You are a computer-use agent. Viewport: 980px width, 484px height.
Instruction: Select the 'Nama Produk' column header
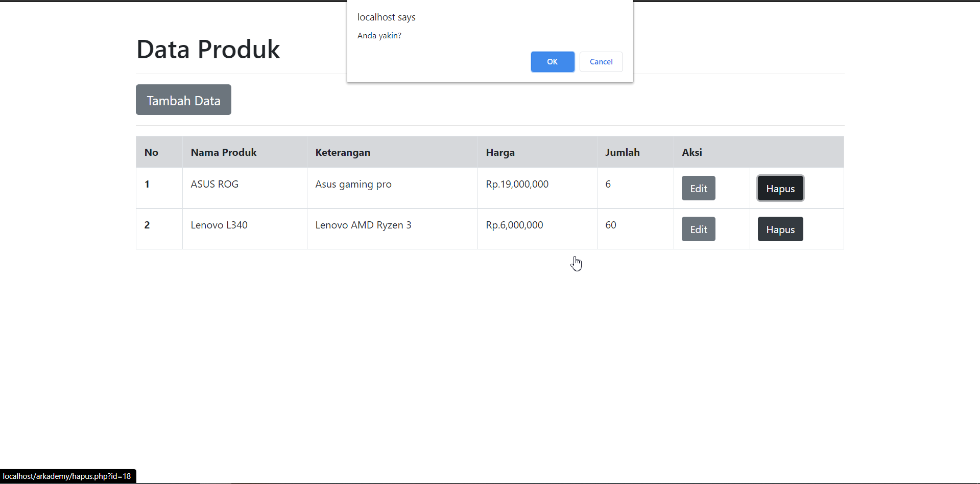[223, 152]
